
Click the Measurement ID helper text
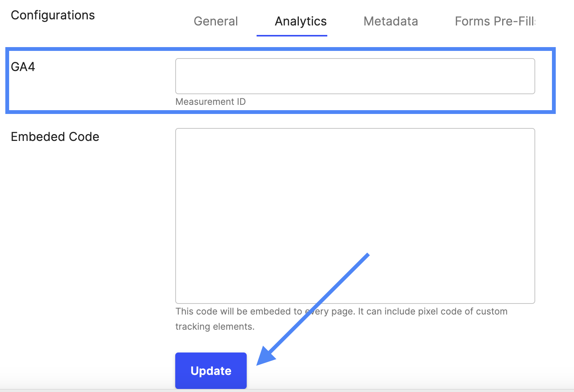pyautogui.click(x=211, y=102)
